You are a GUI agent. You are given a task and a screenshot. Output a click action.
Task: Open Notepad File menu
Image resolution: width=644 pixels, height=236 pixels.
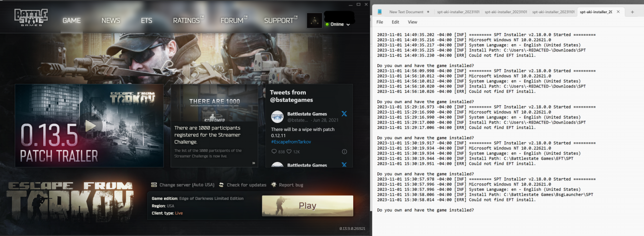point(380,22)
